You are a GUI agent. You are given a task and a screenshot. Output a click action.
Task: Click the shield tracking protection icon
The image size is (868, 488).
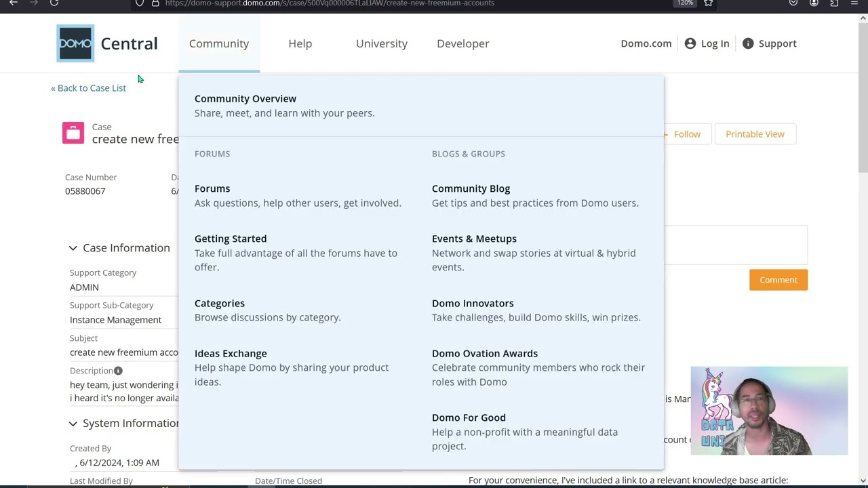tap(140, 3)
